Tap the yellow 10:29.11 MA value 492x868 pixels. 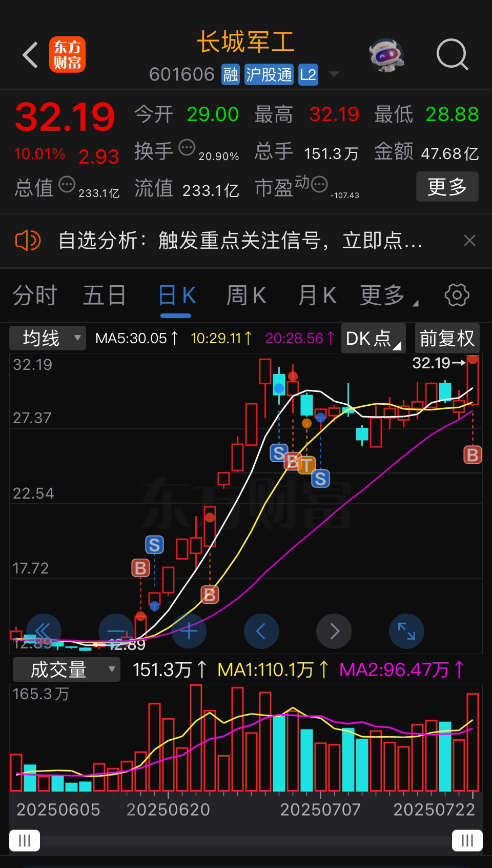pos(221,338)
